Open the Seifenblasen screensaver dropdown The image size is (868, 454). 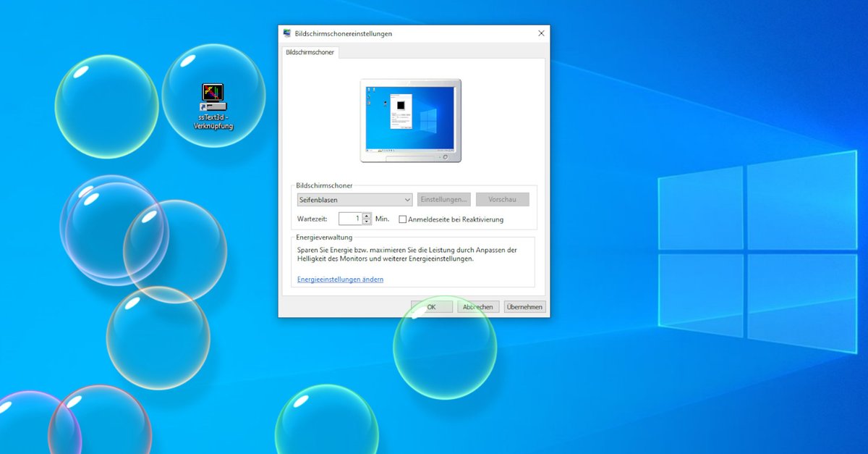pyautogui.click(x=354, y=199)
